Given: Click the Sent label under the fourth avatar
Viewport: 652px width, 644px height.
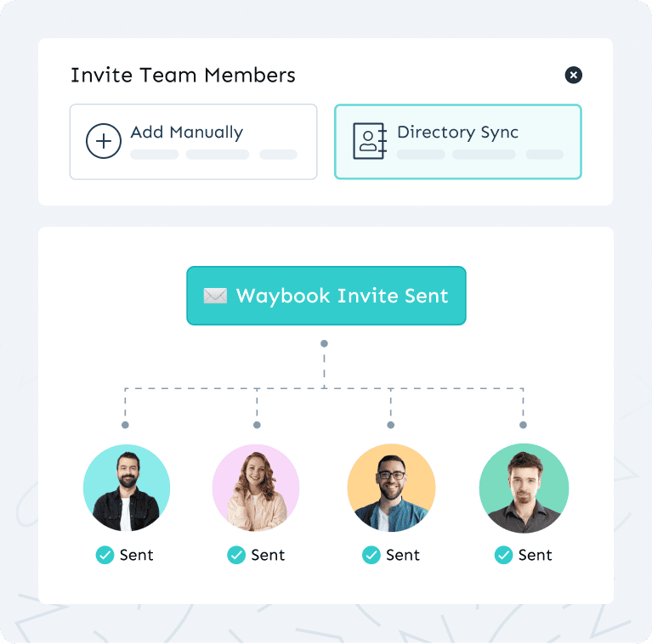Looking at the screenshot, I should (535, 555).
